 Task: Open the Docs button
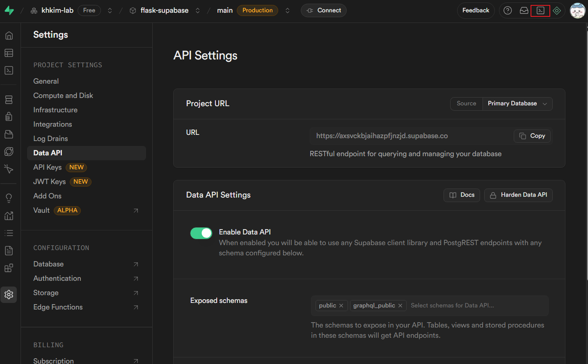[462, 195]
